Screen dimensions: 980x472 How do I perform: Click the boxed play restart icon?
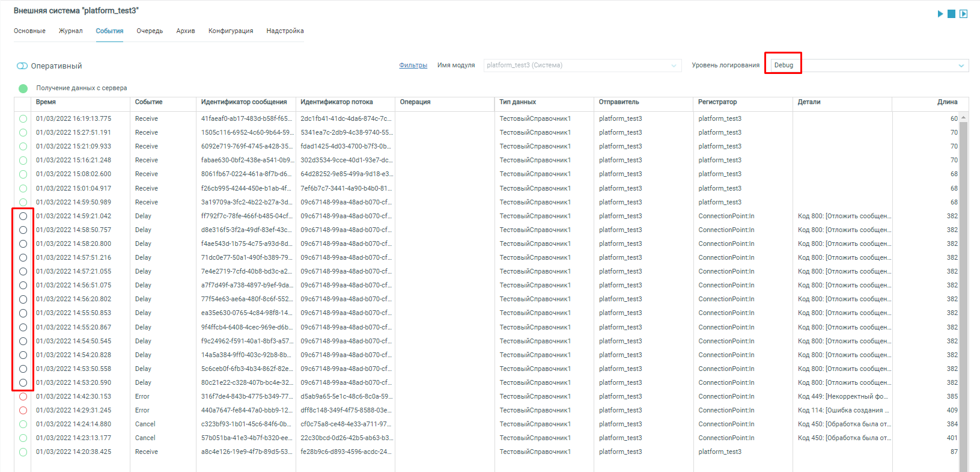click(x=963, y=14)
